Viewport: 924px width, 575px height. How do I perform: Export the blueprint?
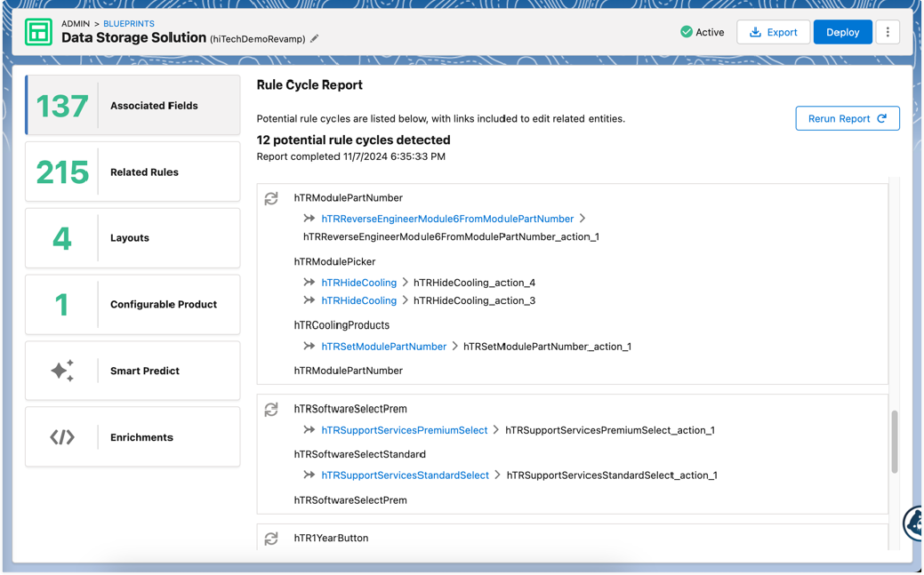click(773, 32)
